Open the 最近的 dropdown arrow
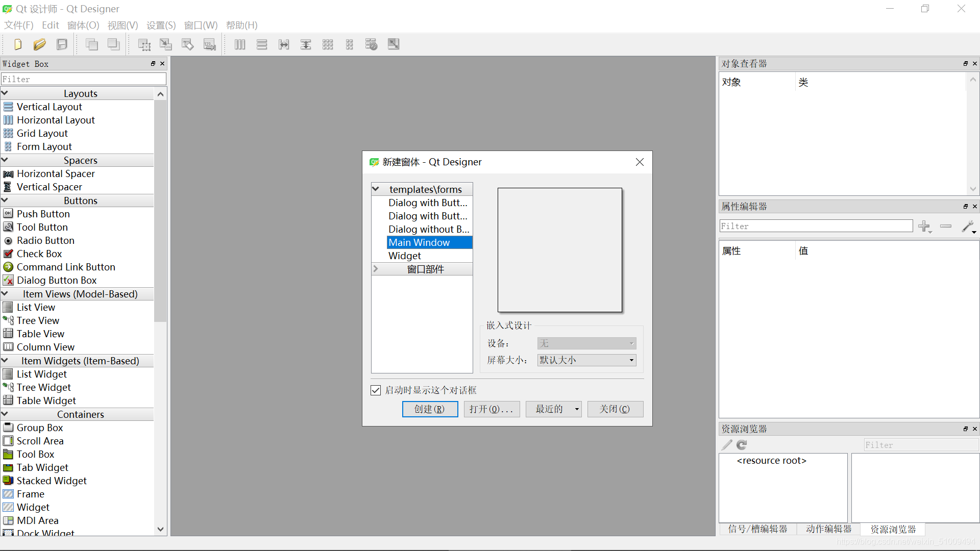Viewport: 980px width, 551px height. coord(577,409)
